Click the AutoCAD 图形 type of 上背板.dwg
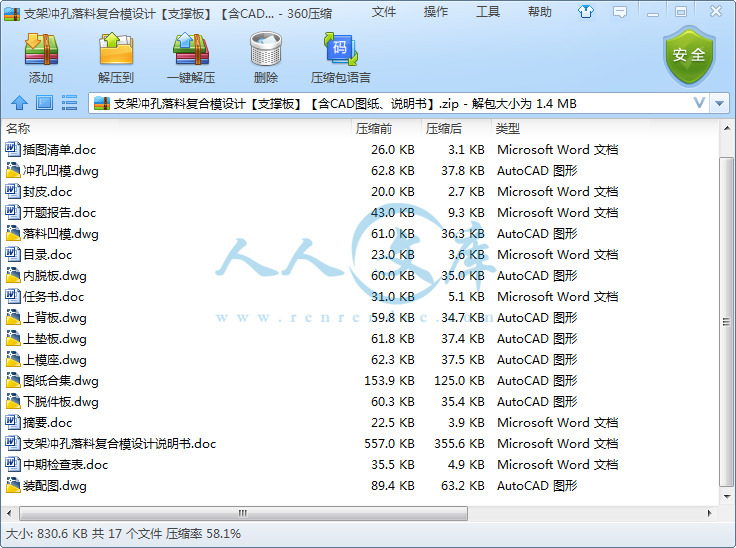The image size is (736, 548). click(x=537, y=317)
